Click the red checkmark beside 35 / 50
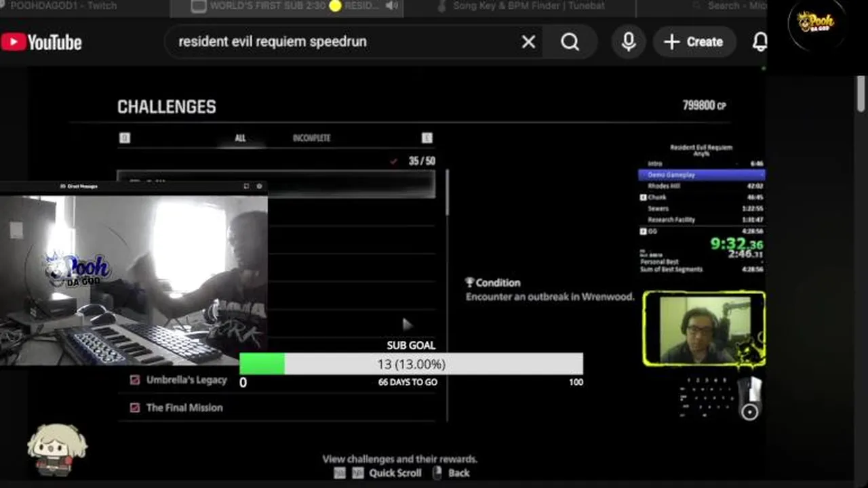The image size is (868, 488). [x=393, y=161]
